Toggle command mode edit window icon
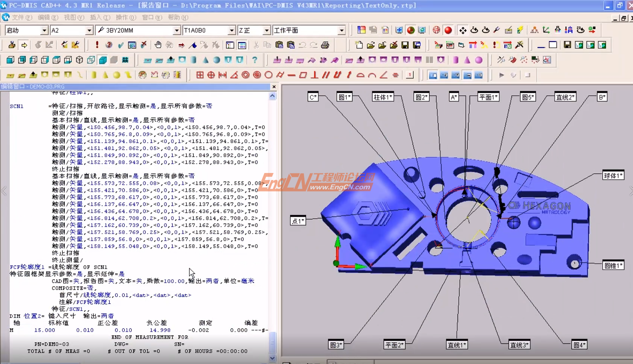The width and height of the screenshot is (633, 364). coord(242,45)
